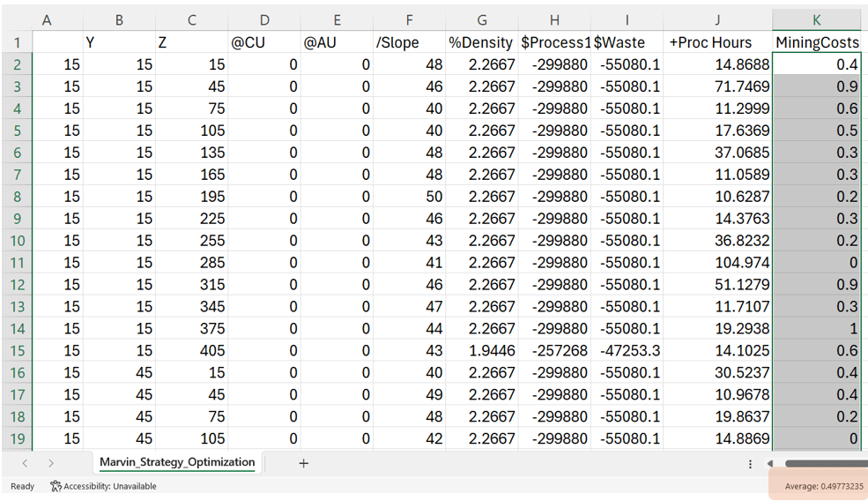Screen dimensions: 868x501
Task: Select column K header
Action: pos(817,20)
